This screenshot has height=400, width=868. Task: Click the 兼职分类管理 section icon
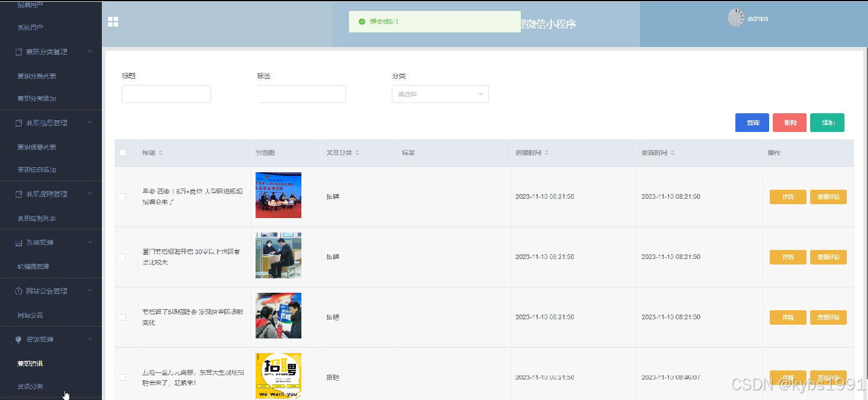pos(19,52)
